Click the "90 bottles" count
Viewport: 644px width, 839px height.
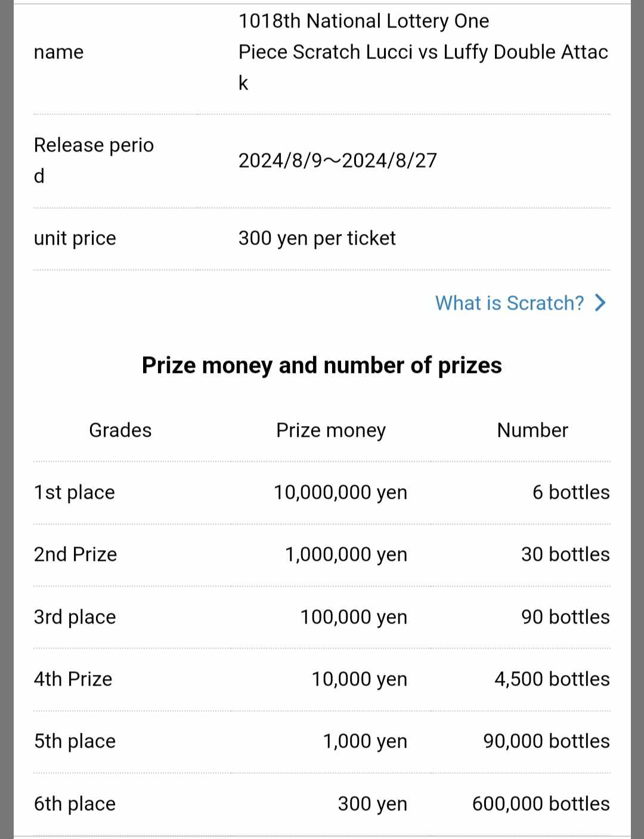tap(565, 617)
